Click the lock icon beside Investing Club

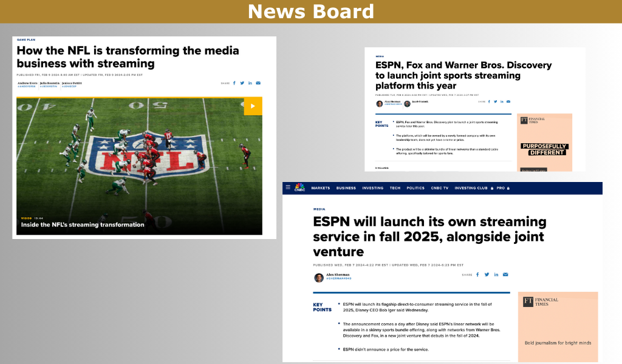(492, 188)
